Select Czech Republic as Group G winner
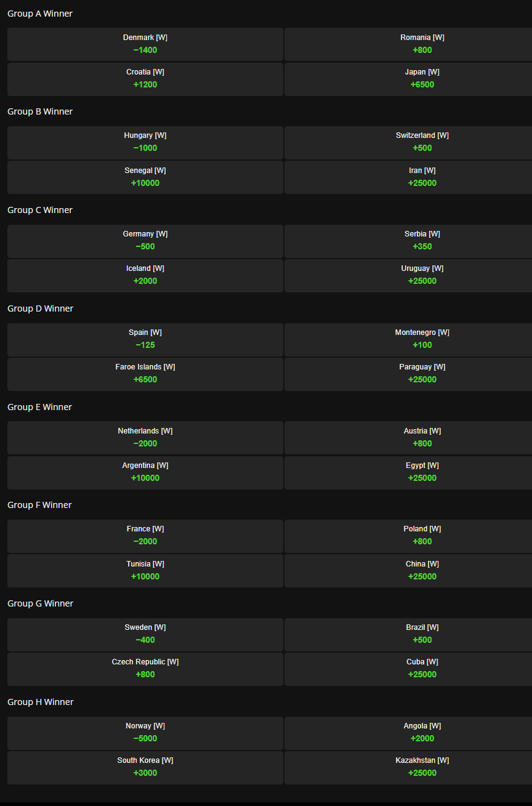This screenshot has width=532, height=806. pos(145,669)
